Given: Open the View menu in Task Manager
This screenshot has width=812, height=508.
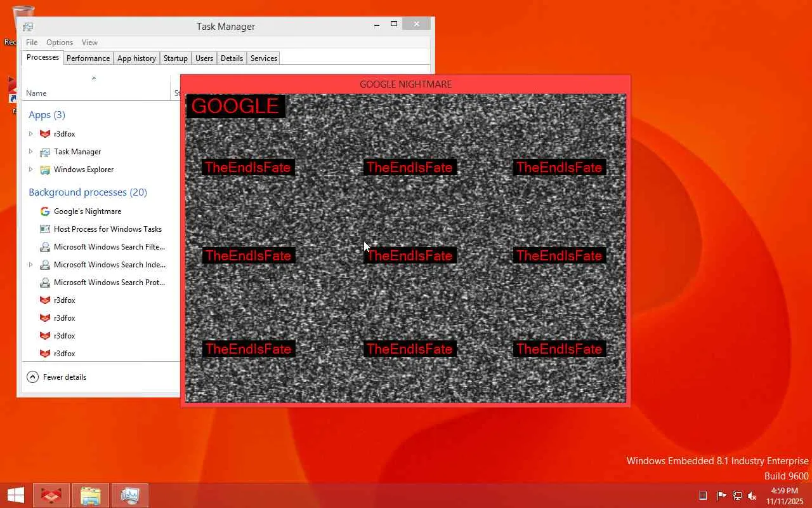Looking at the screenshot, I should point(89,43).
